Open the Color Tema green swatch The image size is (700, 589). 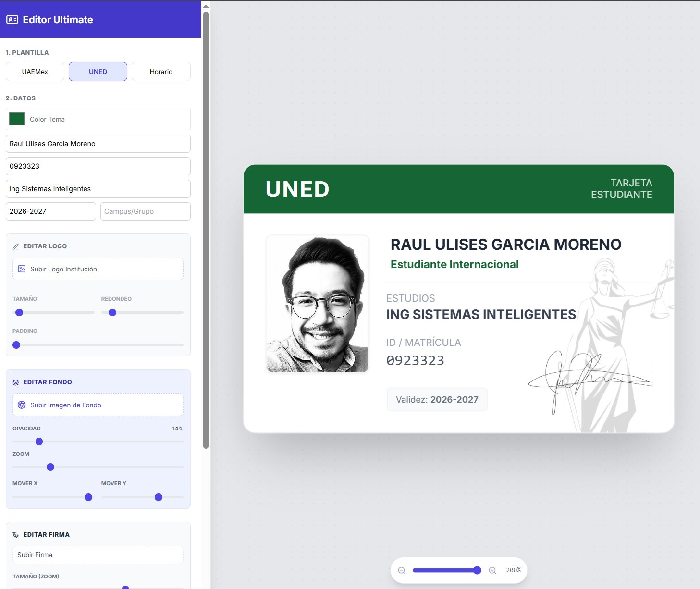17,119
